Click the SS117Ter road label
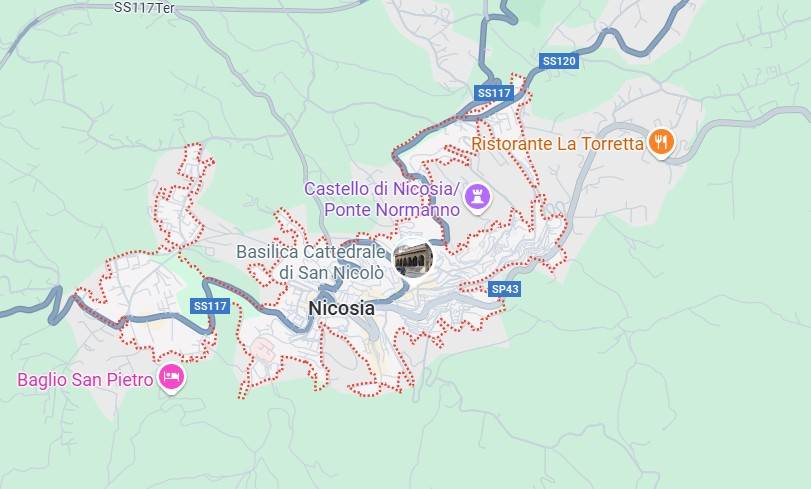The width and height of the screenshot is (811, 489). pyautogui.click(x=144, y=8)
